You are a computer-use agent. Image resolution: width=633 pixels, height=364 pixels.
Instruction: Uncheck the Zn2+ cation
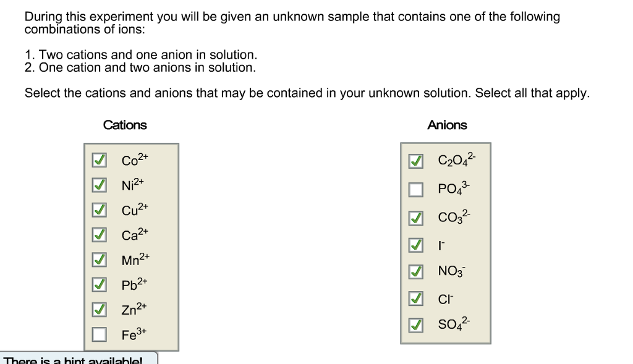coord(98,310)
